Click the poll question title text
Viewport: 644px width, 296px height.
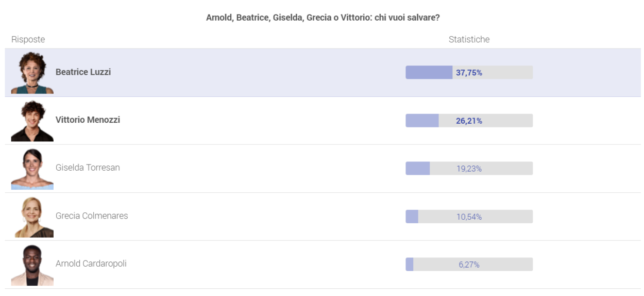pos(323,18)
